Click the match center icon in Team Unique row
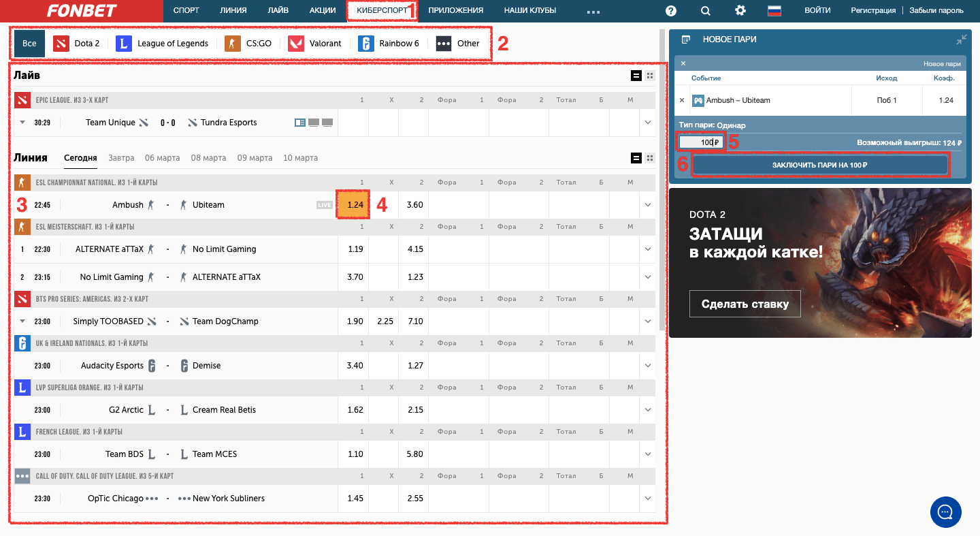The image size is (980, 536). tap(300, 123)
